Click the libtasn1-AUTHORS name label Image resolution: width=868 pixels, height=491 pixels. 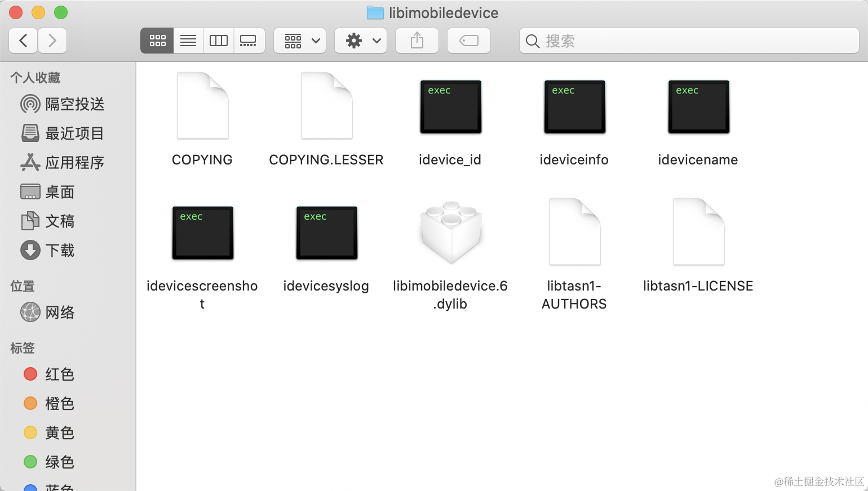(x=574, y=294)
